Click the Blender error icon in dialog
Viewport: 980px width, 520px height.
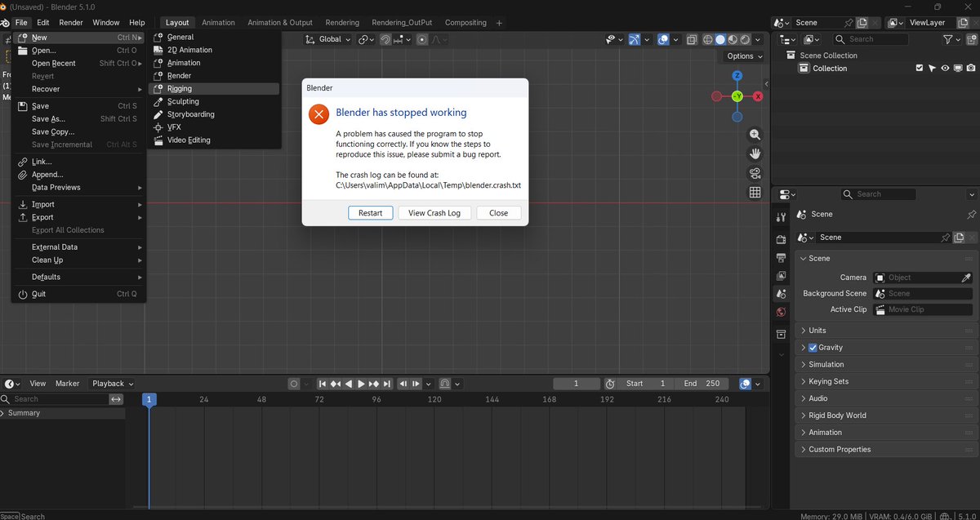tap(318, 114)
